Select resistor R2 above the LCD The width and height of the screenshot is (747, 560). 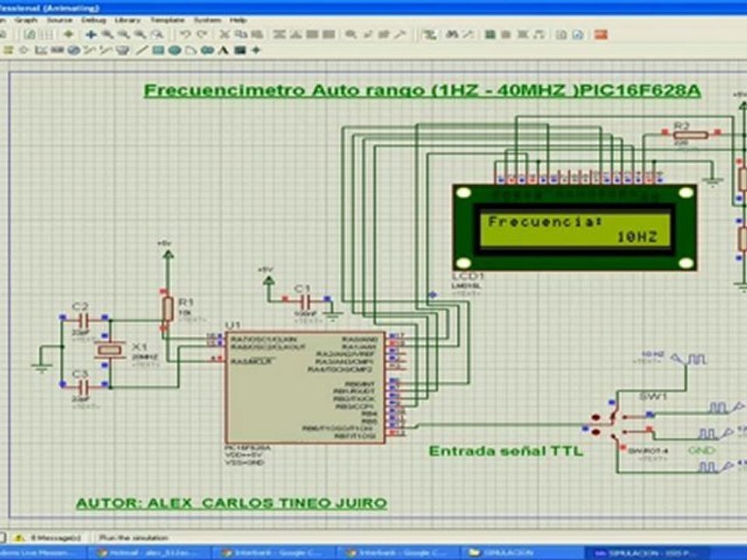click(691, 135)
